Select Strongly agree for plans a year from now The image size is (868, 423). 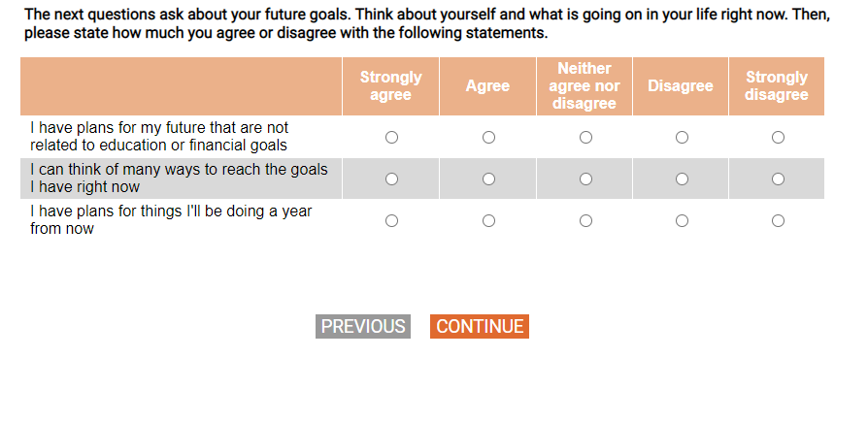391,220
